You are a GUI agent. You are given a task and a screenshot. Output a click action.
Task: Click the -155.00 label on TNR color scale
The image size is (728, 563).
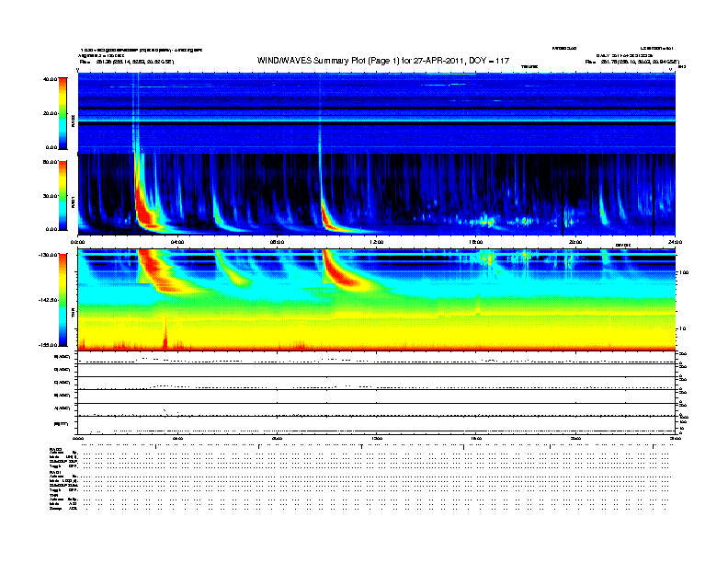(x=49, y=345)
